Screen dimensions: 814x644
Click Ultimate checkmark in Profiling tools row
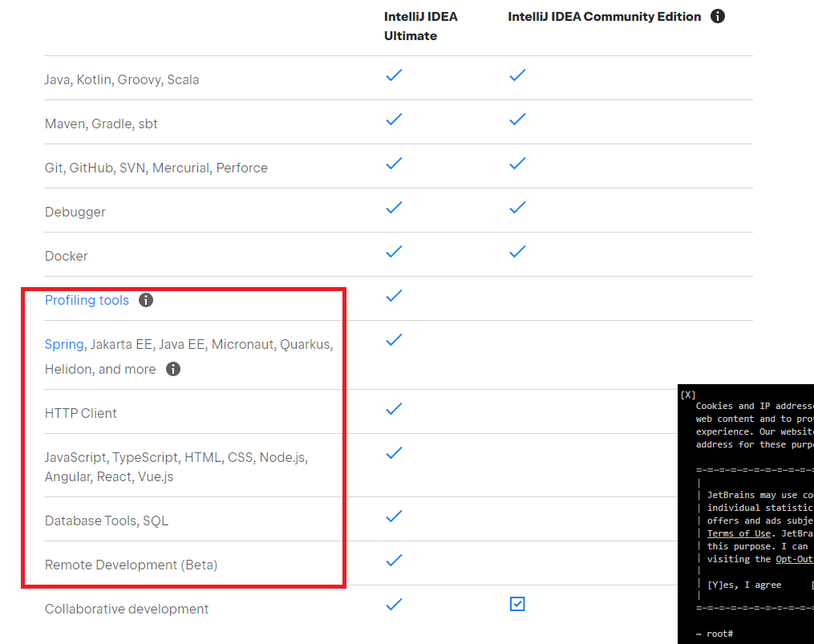point(394,296)
